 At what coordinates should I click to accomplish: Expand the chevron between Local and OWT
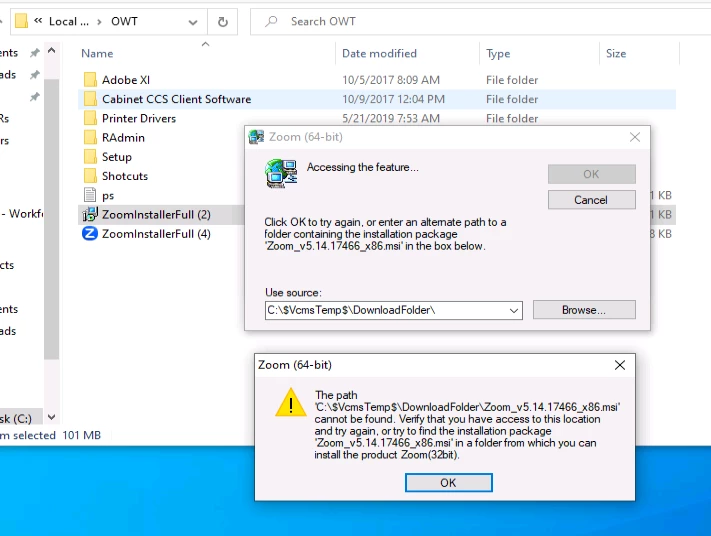click(x=99, y=22)
